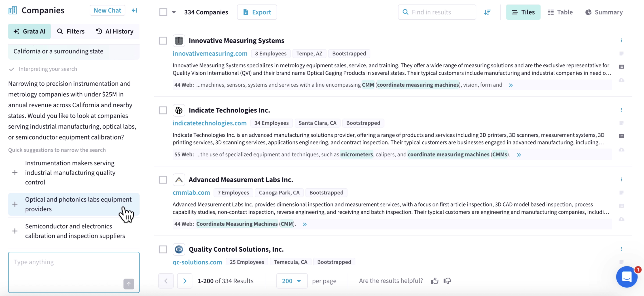The image size is (644, 296).
Task: Open the list details icon for Advanced Measurement Labs
Action: pos(622,206)
